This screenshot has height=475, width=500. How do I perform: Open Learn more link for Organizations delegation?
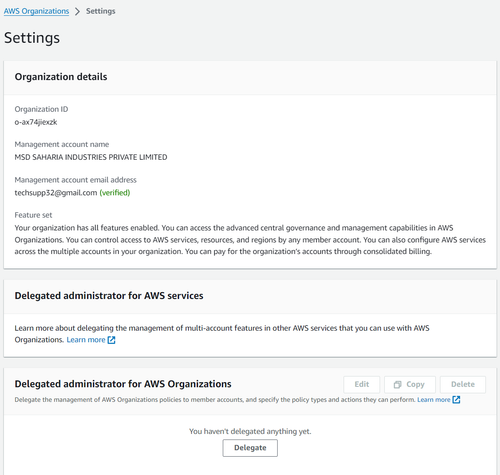click(x=434, y=400)
